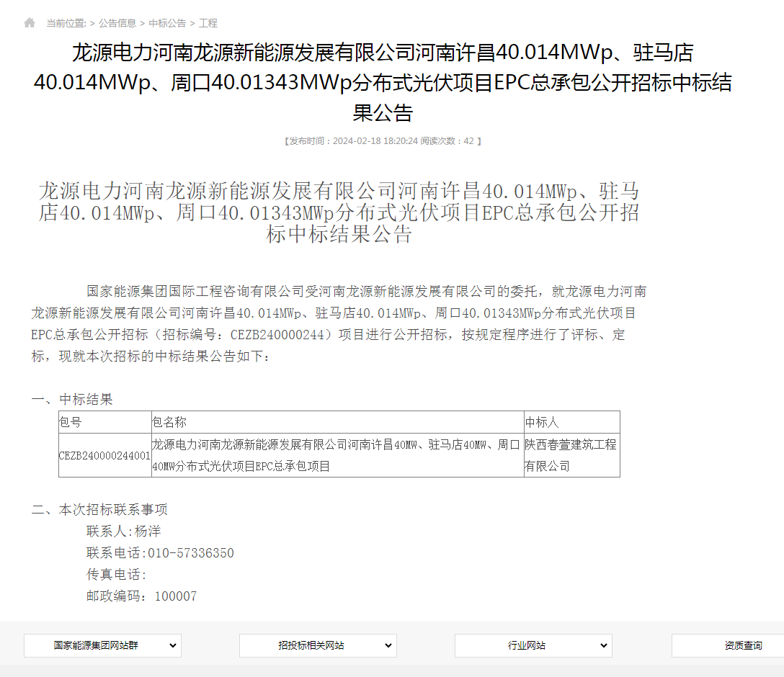
Task: Click the bid number CEZB240000244 in the paragraph
Action: tap(277, 335)
